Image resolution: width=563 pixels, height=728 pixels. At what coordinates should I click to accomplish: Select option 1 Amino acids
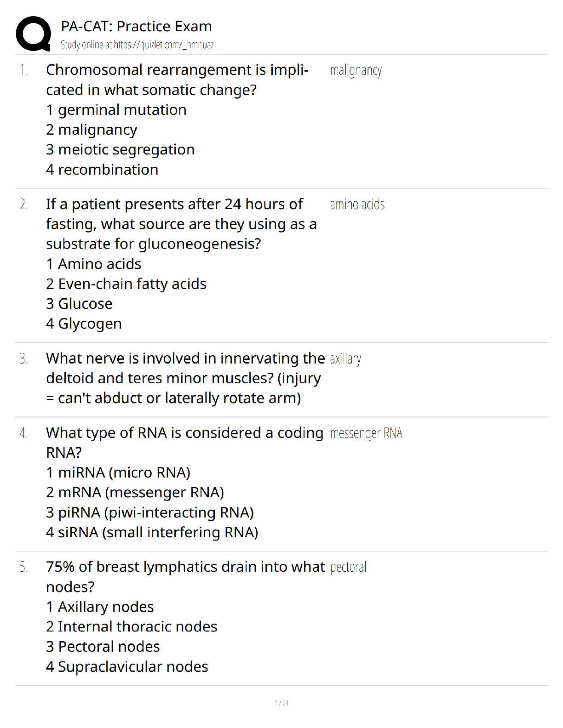click(x=93, y=264)
